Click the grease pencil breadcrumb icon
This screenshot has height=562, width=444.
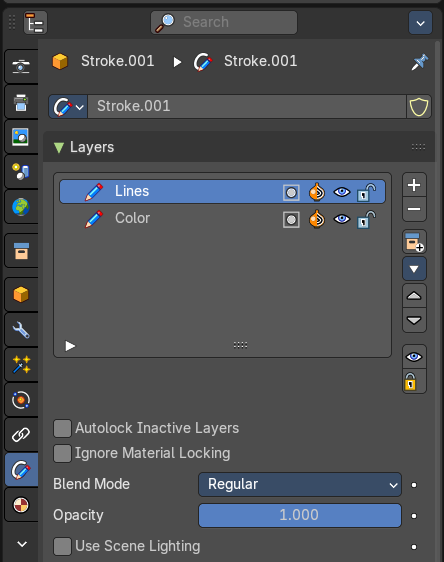pos(203,62)
